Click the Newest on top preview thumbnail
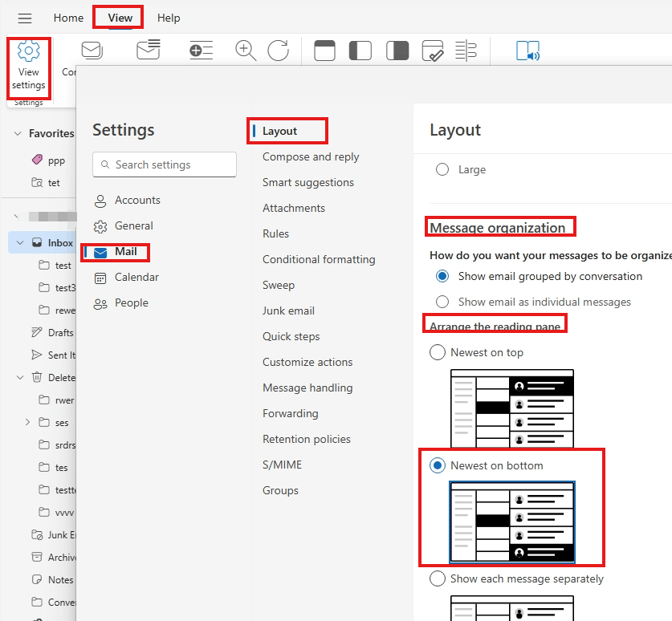672x621 pixels. (x=512, y=408)
